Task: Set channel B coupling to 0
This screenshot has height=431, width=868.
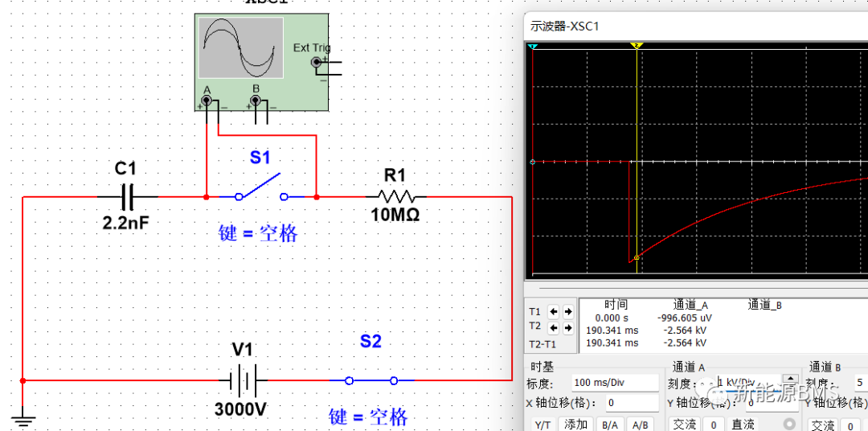Action: 850,425
